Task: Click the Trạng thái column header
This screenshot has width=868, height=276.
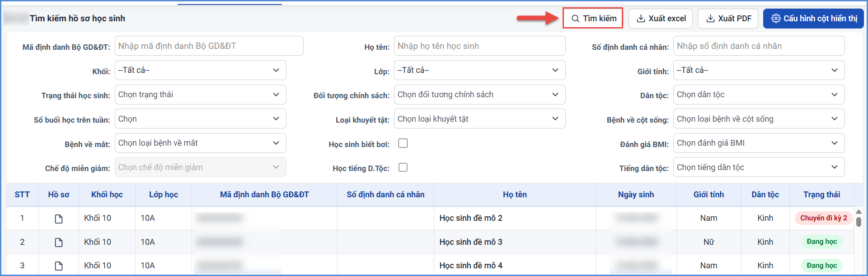Action: (x=821, y=195)
